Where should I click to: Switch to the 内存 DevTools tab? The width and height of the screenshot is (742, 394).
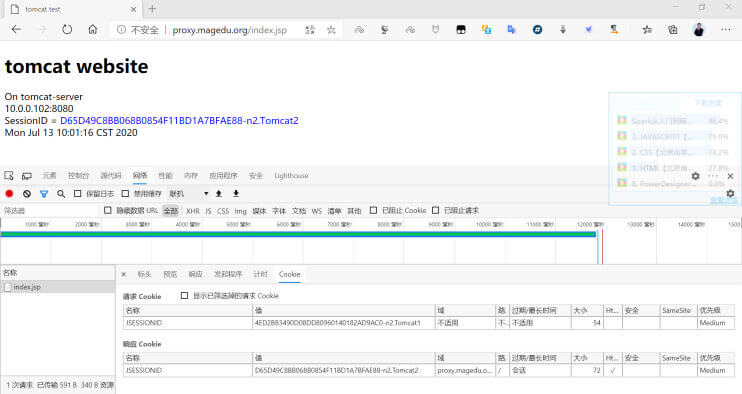[191, 175]
